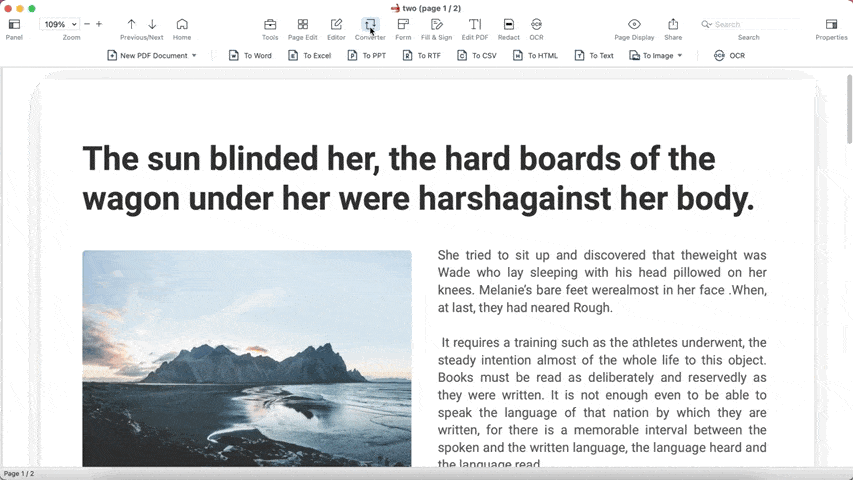853x480 pixels.
Task: Open the Redact tool
Action: 508,25
